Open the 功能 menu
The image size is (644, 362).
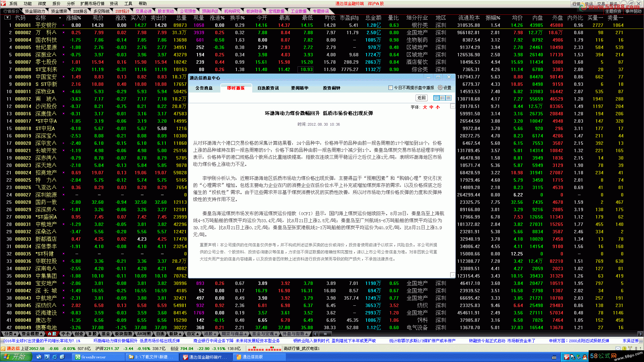click(x=28, y=4)
